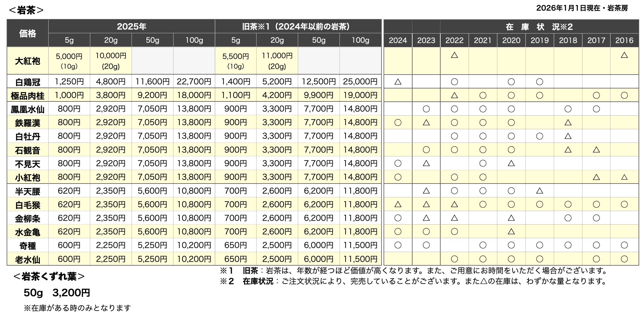Select the 旧茶※1 column group header
This screenshot has height=323, width=644.
[x=298, y=27]
